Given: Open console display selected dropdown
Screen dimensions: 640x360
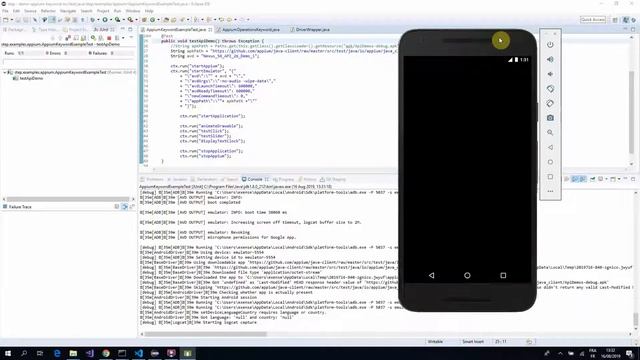Looking at the screenshot, I should (606, 179).
